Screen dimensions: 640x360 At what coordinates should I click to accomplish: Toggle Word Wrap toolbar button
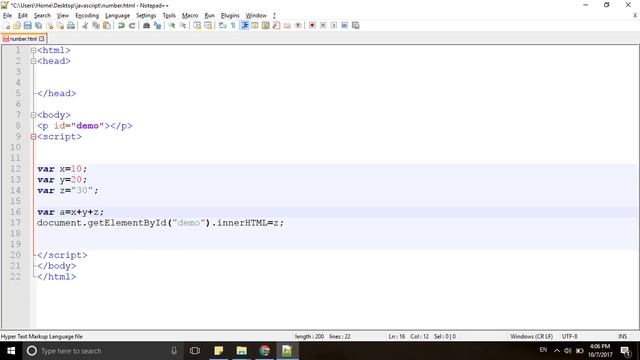click(x=222, y=25)
